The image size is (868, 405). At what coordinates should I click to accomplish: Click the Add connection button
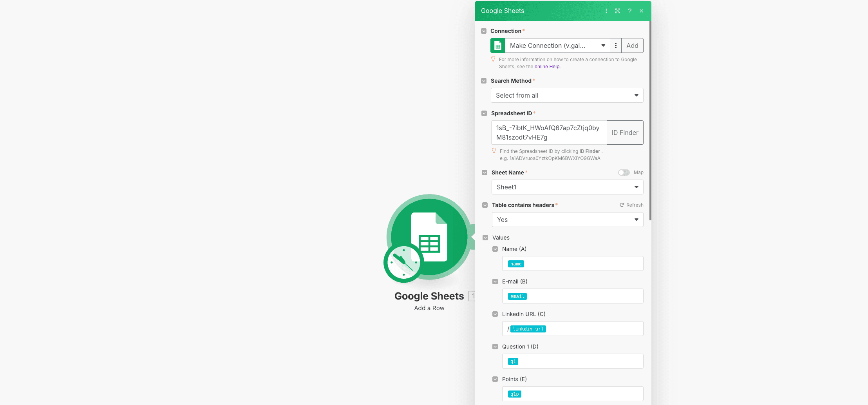coord(632,45)
